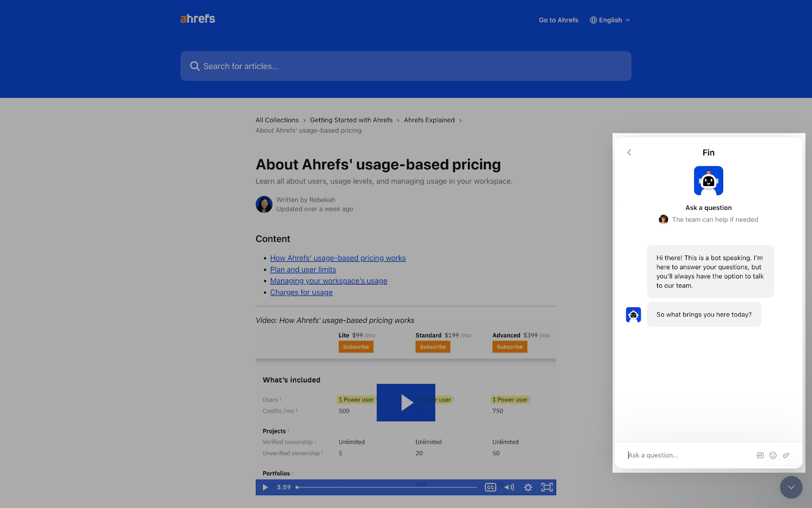812x508 pixels.
Task: Click the video timestamp 3:59
Action: pos(284,487)
